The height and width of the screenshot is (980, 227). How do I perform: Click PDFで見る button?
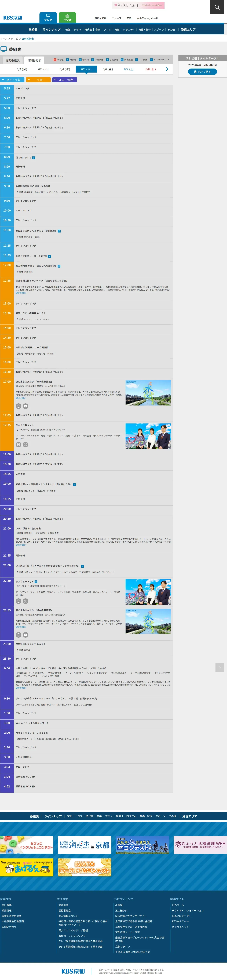tap(202, 72)
